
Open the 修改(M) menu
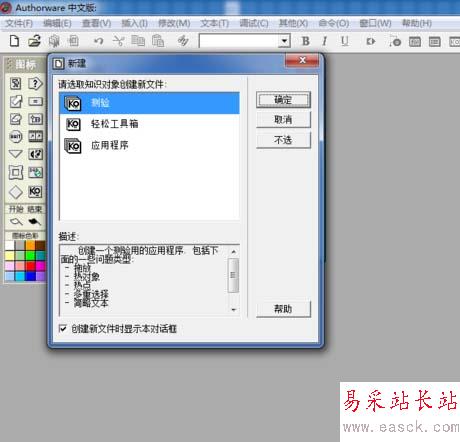174,23
